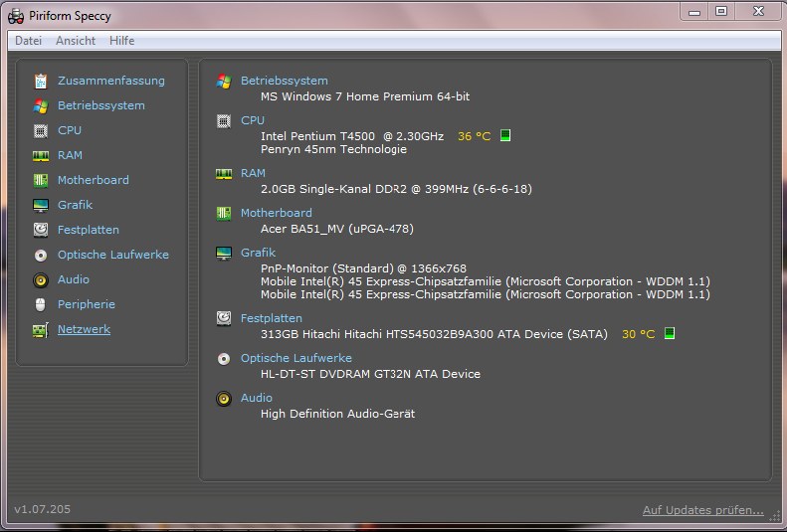Click 'Intel Pentium T4500 @ 2.30GHz' text

tap(352, 136)
